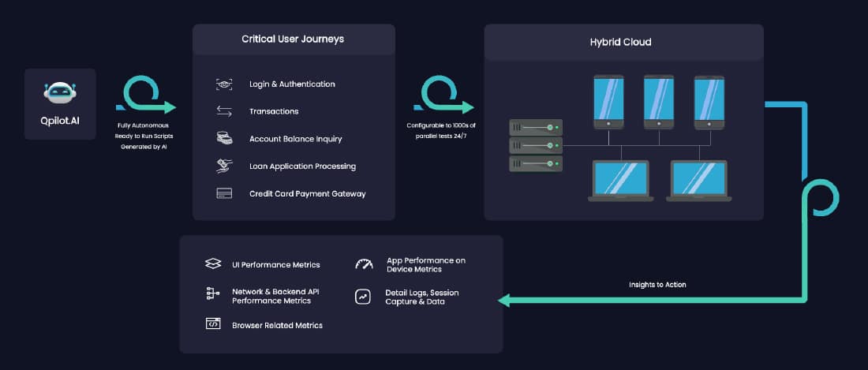
Task: Click the Browser Related Metrics code icon
Action: coord(213,324)
